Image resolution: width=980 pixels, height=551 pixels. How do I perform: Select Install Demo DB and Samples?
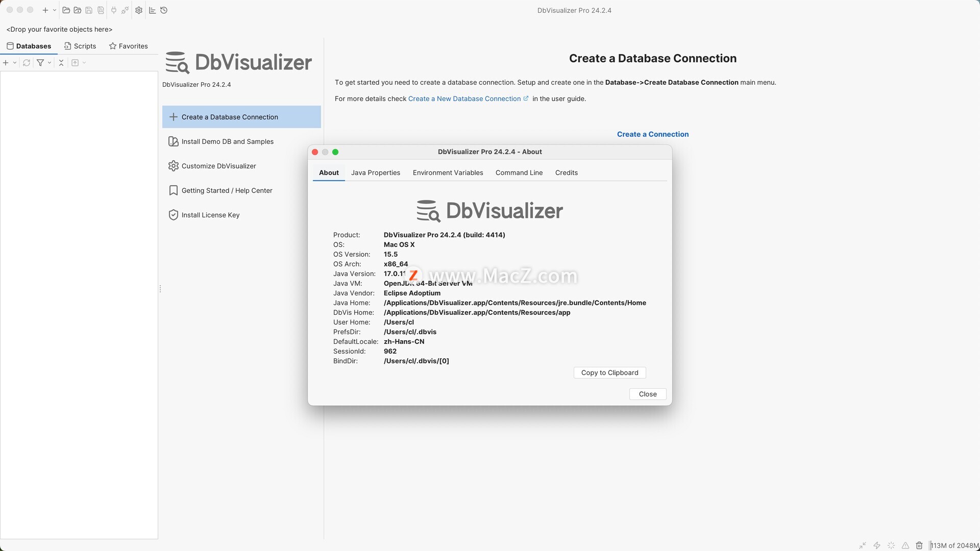point(241,141)
